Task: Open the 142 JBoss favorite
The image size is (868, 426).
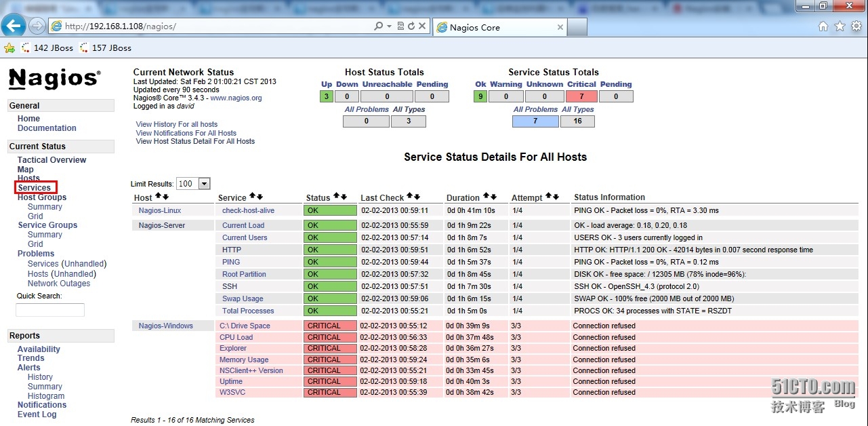Action: point(47,48)
